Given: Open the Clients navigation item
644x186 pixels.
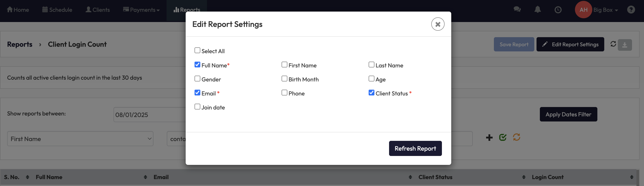Looking at the screenshot, I should pos(97,10).
